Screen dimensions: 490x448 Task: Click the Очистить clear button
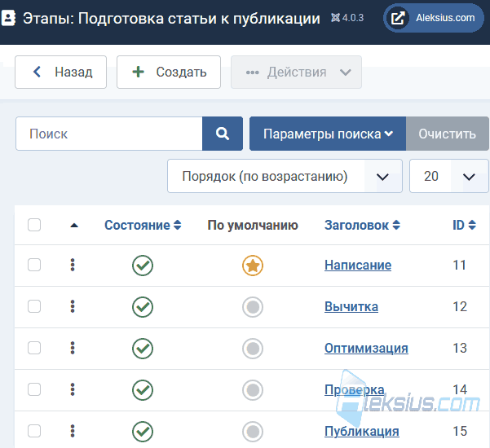[447, 134]
